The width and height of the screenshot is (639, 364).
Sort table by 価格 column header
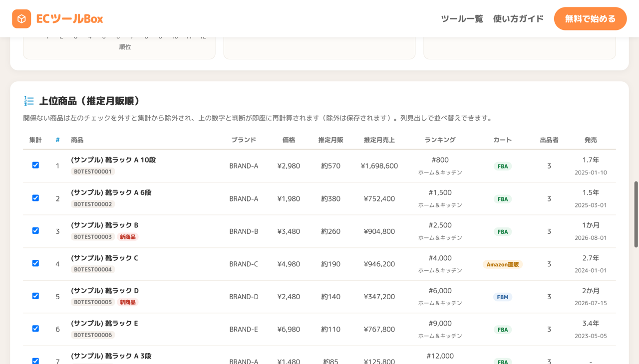pos(289,140)
